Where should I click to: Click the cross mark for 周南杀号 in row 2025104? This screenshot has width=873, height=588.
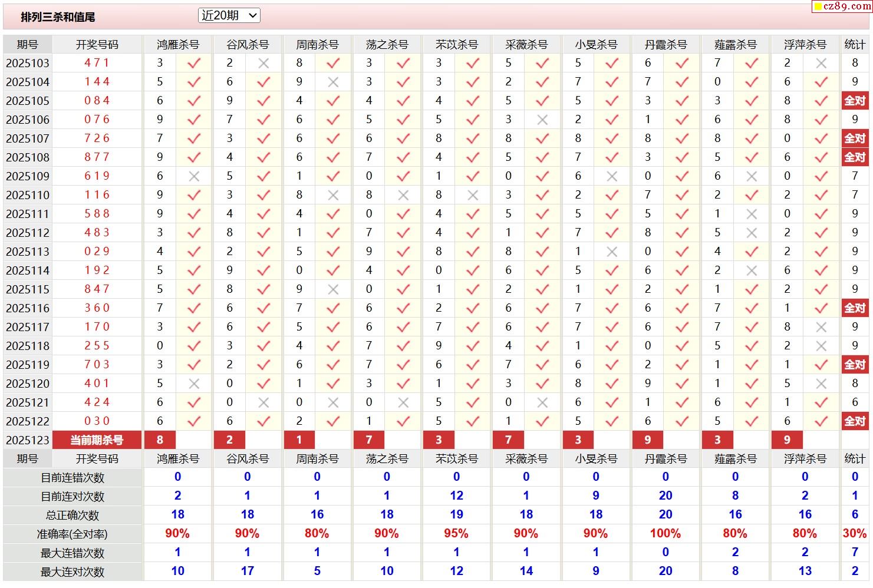click(333, 82)
